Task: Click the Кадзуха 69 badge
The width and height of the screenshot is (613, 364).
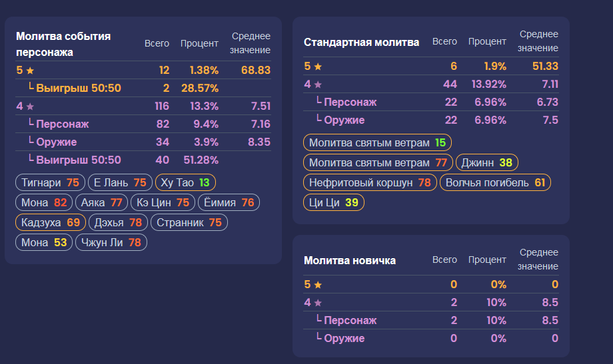Action: click(x=51, y=222)
